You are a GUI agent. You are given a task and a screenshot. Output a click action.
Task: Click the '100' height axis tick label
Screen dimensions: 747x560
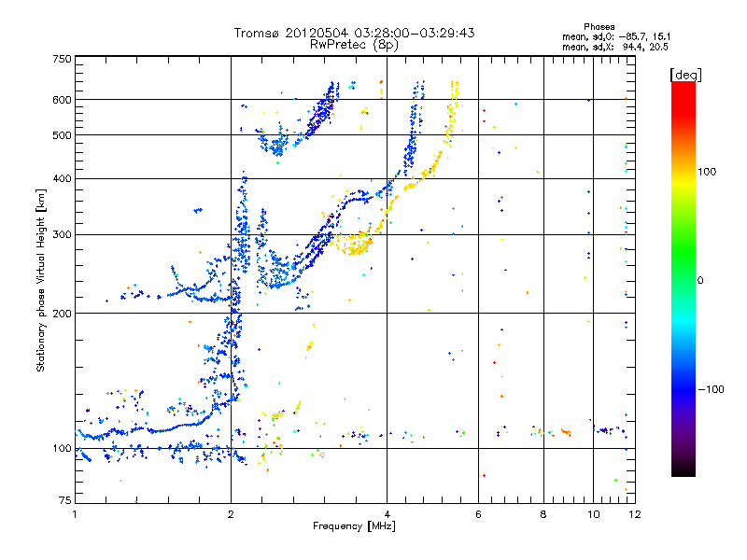62,448
